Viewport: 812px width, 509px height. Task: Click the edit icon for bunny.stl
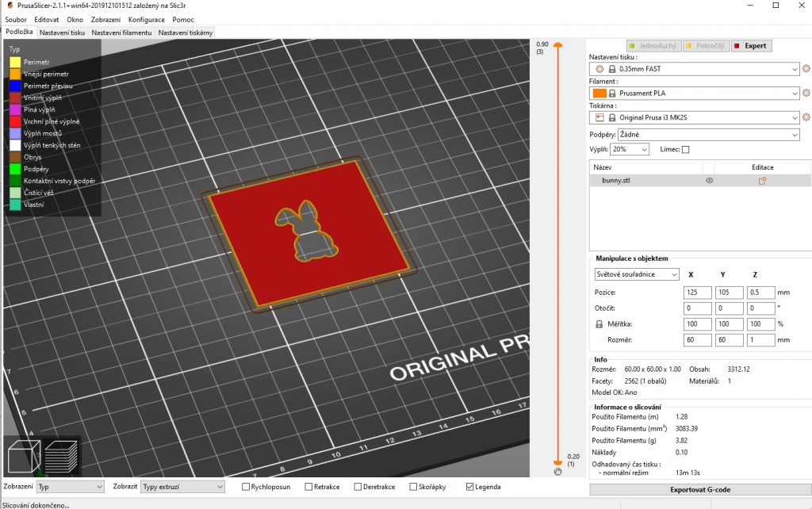pos(762,181)
